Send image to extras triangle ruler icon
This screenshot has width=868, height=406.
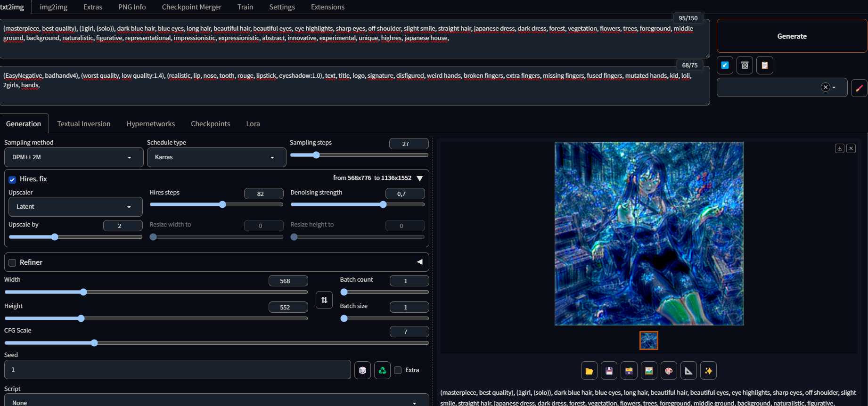688,371
